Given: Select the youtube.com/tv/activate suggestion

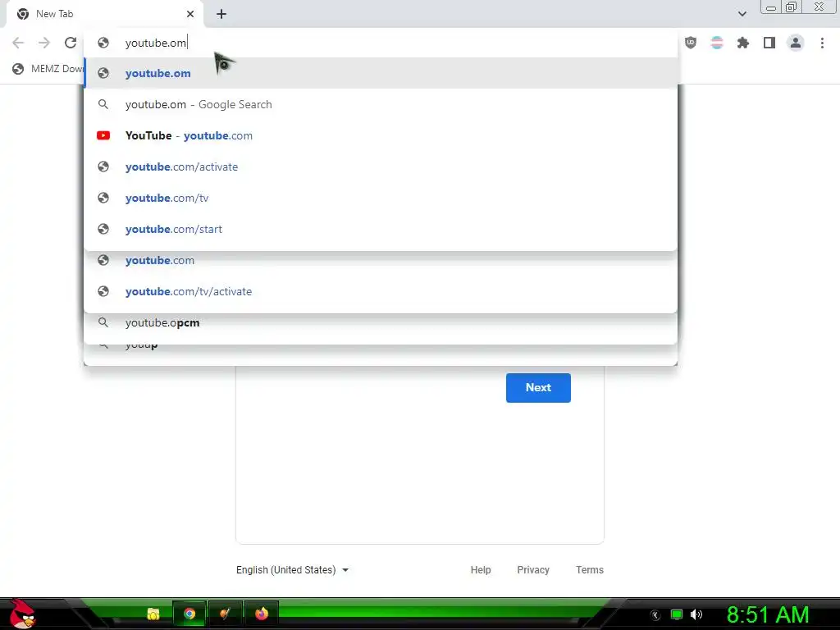Looking at the screenshot, I should [x=381, y=291].
